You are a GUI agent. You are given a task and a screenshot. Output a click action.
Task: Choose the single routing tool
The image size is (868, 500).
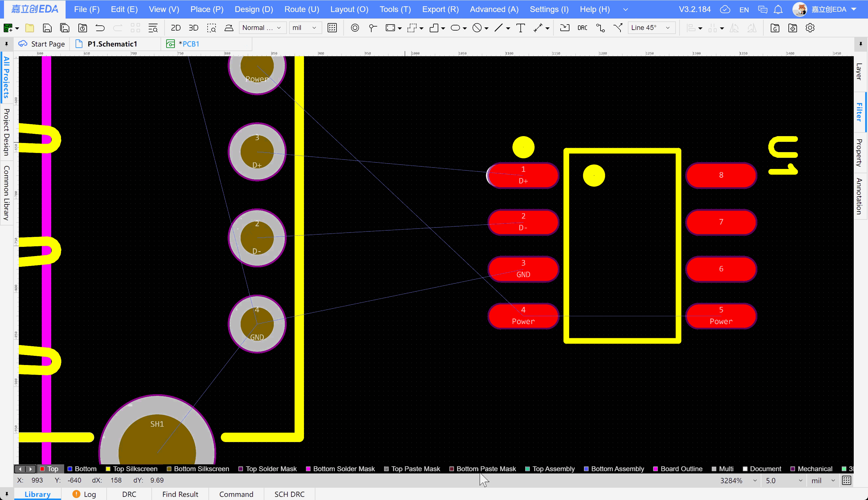[601, 28]
